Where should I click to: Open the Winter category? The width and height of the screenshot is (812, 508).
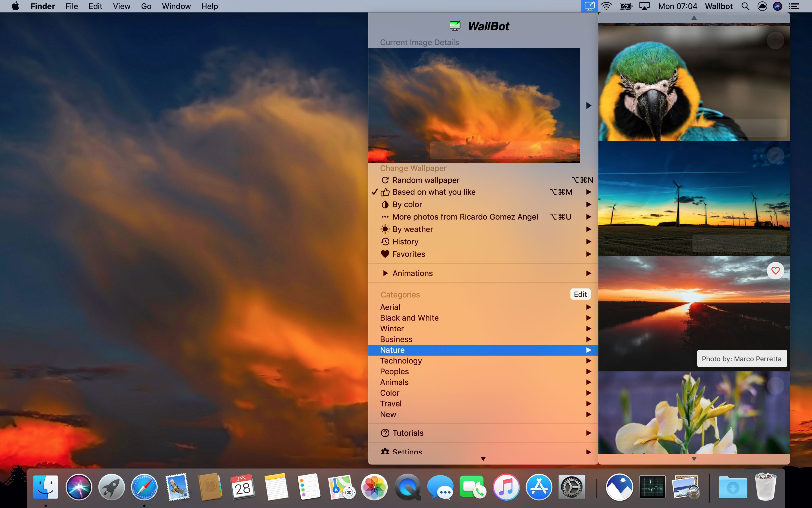483,329
